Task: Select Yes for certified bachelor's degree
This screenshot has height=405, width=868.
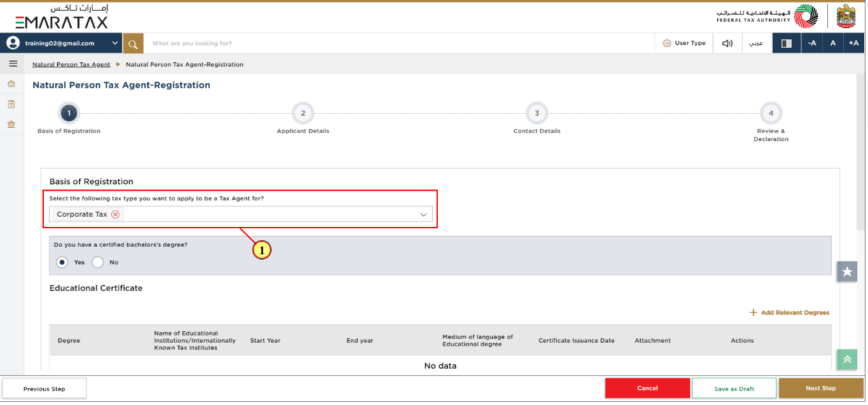Action: pos(62,262)
